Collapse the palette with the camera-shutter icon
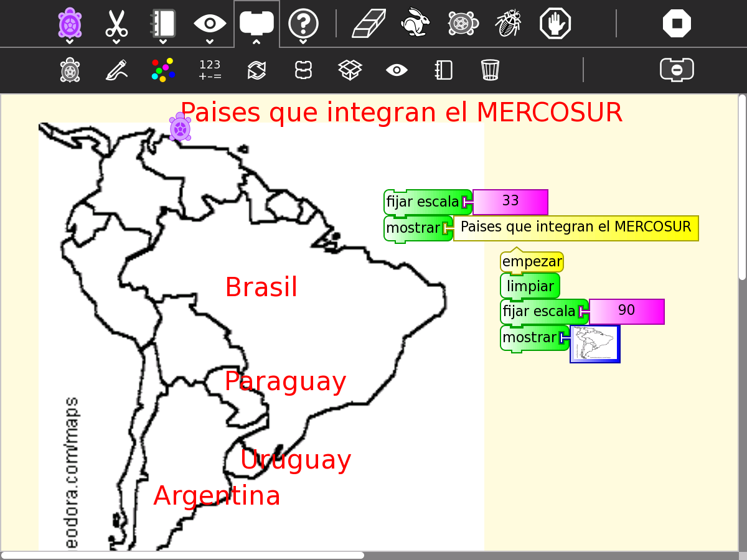The height and width of the screenshot is (560, 747). coord(677,70)
